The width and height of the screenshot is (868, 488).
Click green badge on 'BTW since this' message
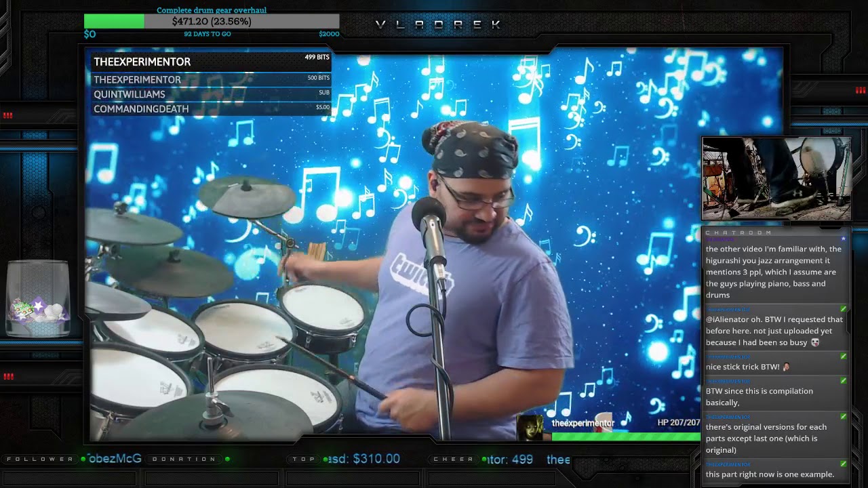[843, 381]
